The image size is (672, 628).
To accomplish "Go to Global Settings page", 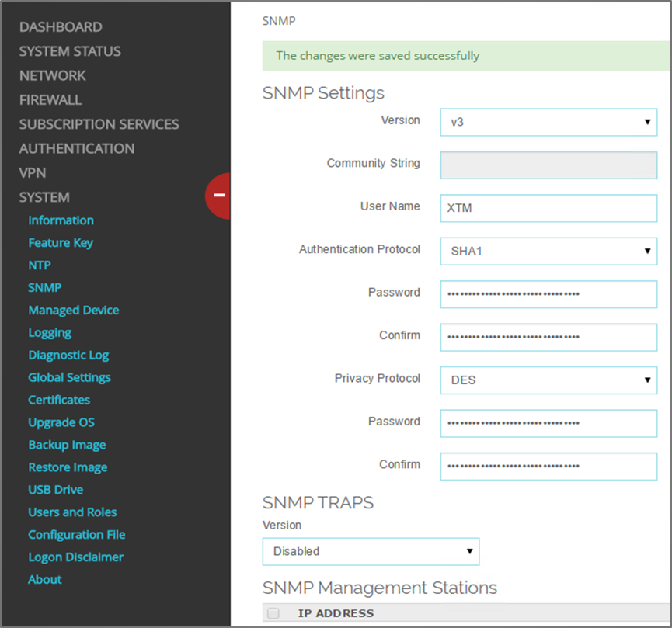I will click(x=69, y=378).
